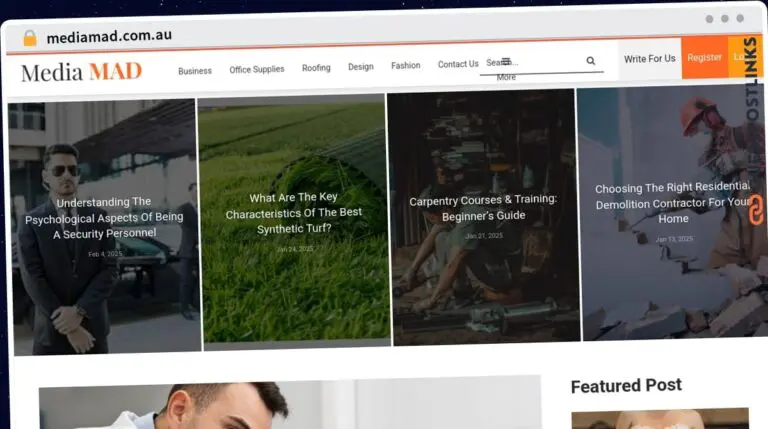Click the Jan 21, 2025 date

[x=484, y=236]
